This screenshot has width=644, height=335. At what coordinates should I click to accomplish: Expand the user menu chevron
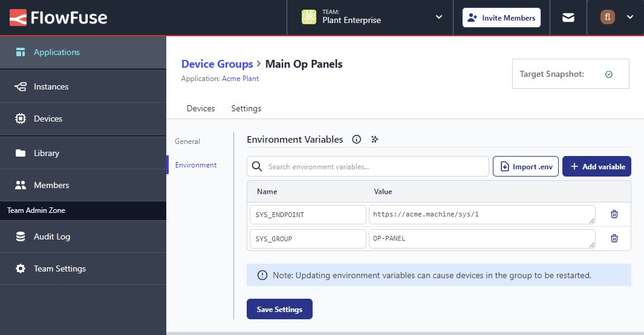pos(629,18)
